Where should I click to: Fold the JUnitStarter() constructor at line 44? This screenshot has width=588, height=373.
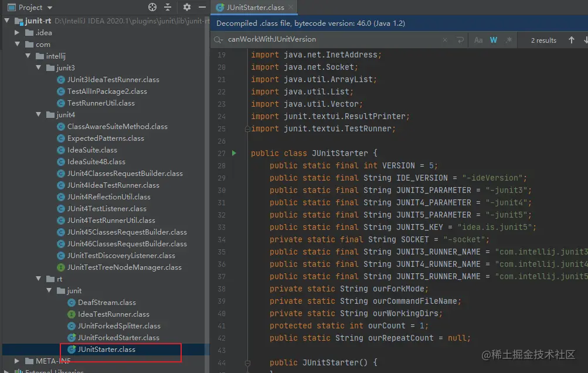pyautogui.click(x=247, y=363)
